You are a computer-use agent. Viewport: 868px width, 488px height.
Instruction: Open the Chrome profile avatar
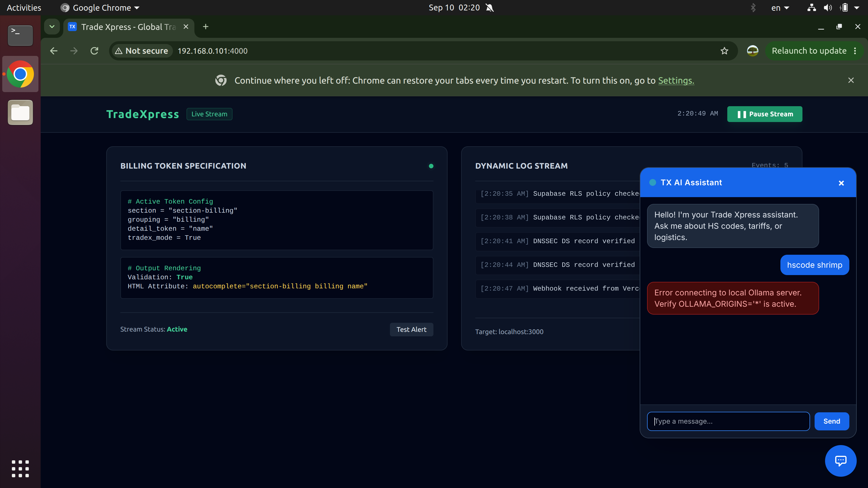(x=752, y=51)
